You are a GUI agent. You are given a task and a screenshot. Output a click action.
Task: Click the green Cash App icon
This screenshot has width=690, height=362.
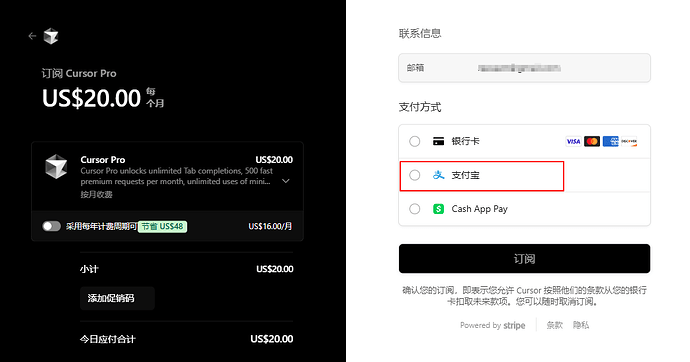[x=438, y=208]
